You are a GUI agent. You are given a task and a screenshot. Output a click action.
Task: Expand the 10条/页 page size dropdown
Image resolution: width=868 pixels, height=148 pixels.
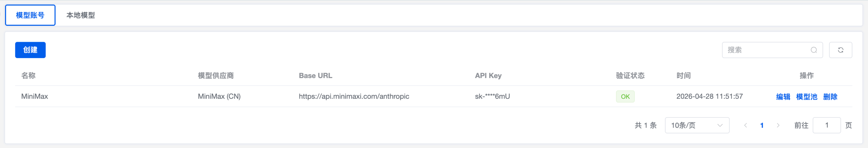pos(697,125)
